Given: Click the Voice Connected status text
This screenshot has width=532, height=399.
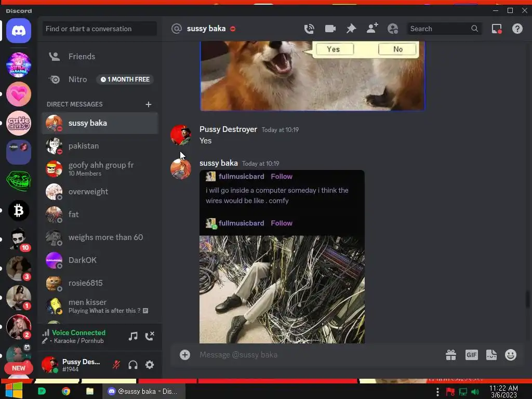Looking at the screenshot, I should [79, 333].
